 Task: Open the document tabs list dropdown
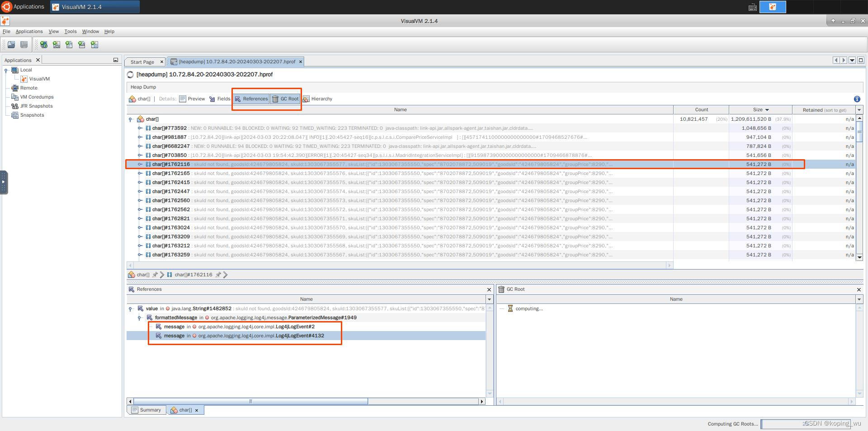pos(852,60)
